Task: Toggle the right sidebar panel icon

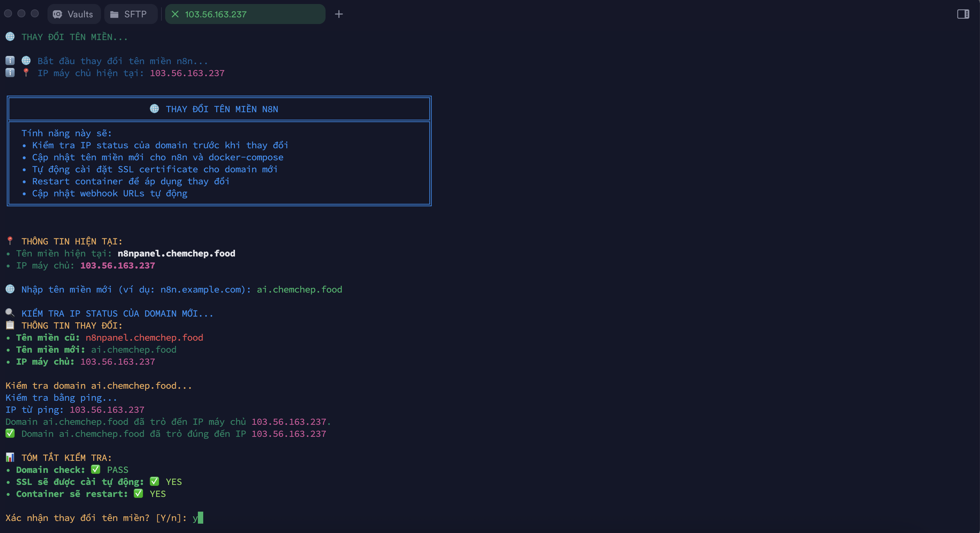Action: pyautogui.click(x=963, y=14)
